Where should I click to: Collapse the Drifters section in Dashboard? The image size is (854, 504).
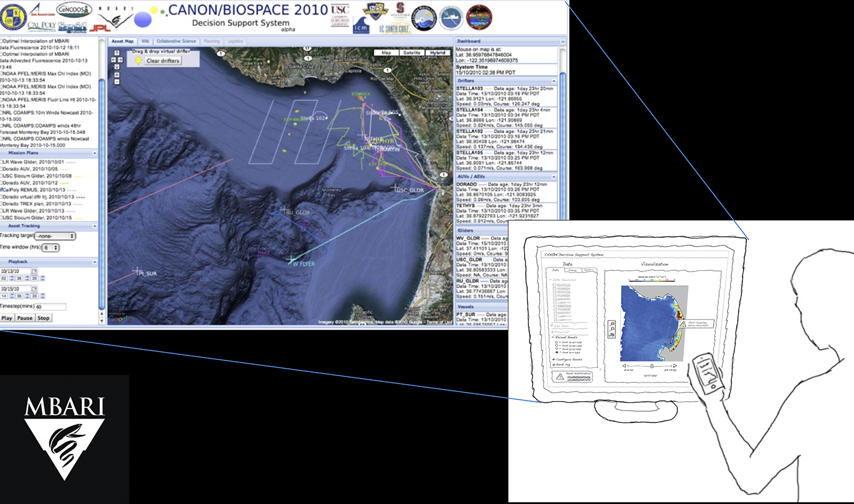[x=553, y=81]
